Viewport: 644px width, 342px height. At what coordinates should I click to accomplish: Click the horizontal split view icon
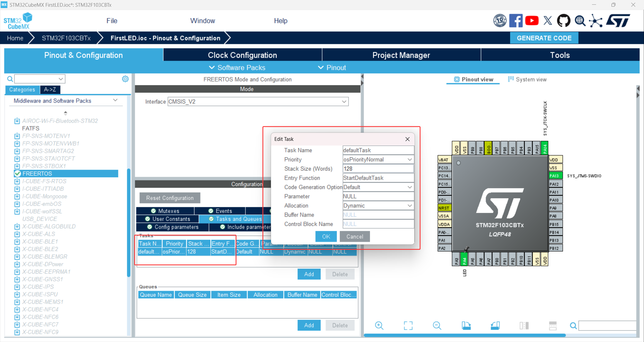tap(553, 326)
